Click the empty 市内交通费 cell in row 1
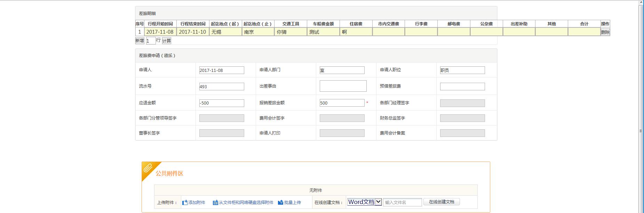Image resolution: width=644 pixels, height=213 pixels. [x=388, y=32]
